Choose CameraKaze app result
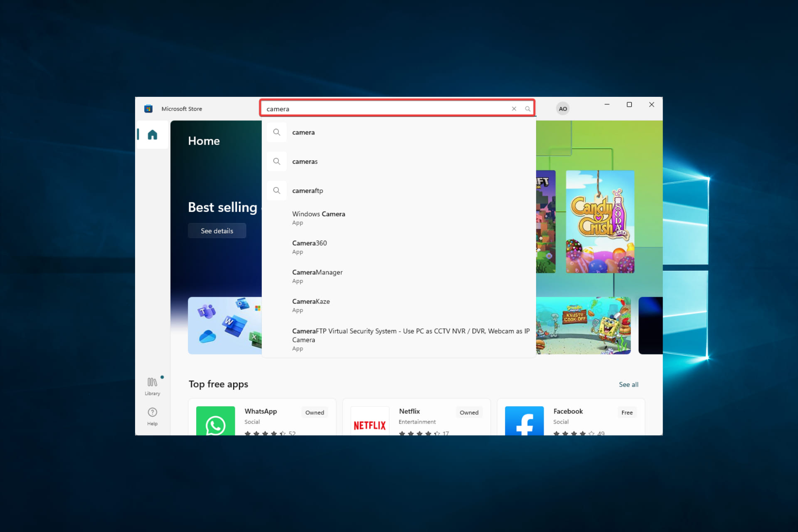The width and height of the screenshot is (798, 532). pos(399,305)
